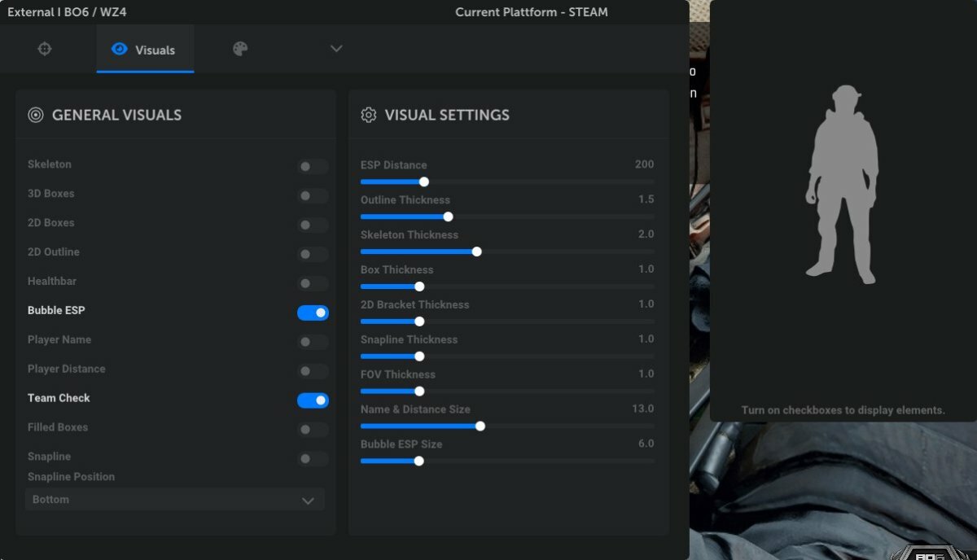Adjust the Snapline Thickness slider
Viewport: 977px width, 560px height.
pos(507,357)
